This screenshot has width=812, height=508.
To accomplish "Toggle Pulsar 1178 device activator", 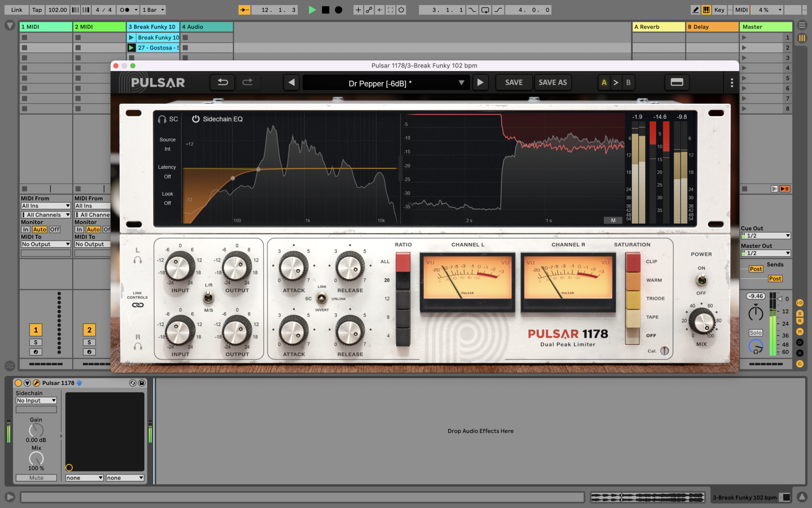I will pyautogui.click(x=18, y=383).
